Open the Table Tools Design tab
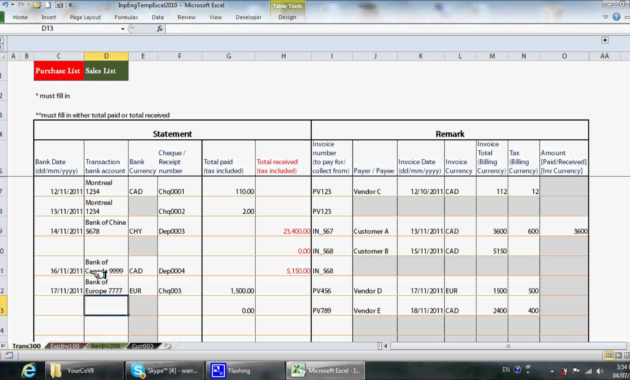The image size is (630, 380). pyautogui.click(x=287, y=17)
